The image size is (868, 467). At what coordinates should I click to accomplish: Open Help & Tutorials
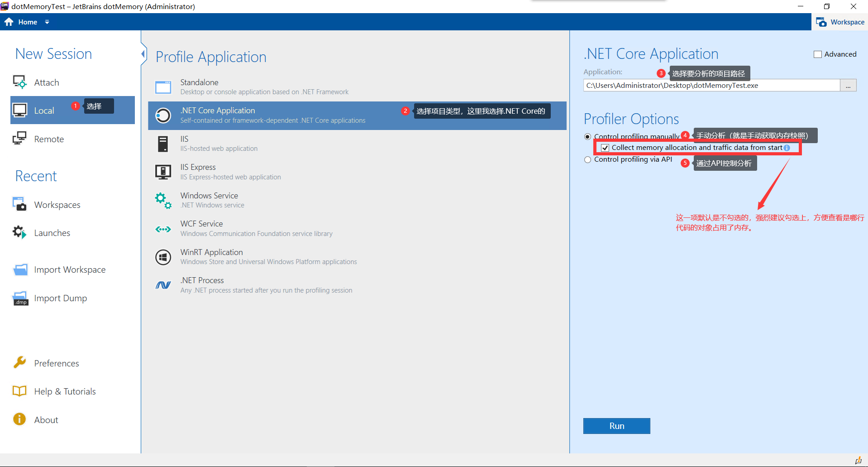coord(65,391)
